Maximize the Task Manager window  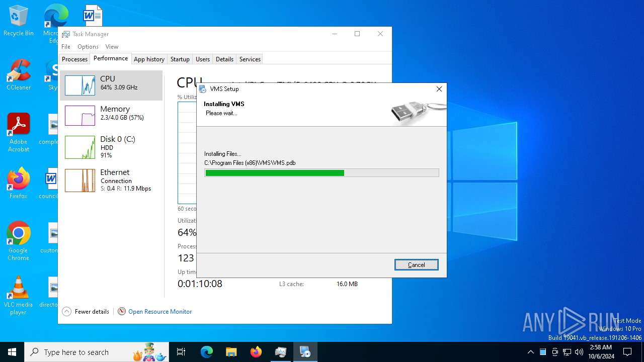pyautogui.click(x=357, y=34)
